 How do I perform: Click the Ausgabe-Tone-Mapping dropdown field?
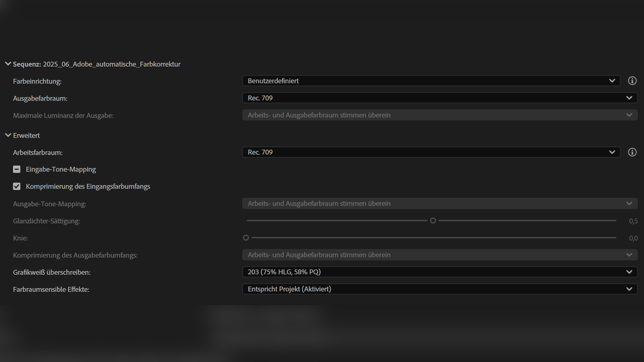[439, 203]
